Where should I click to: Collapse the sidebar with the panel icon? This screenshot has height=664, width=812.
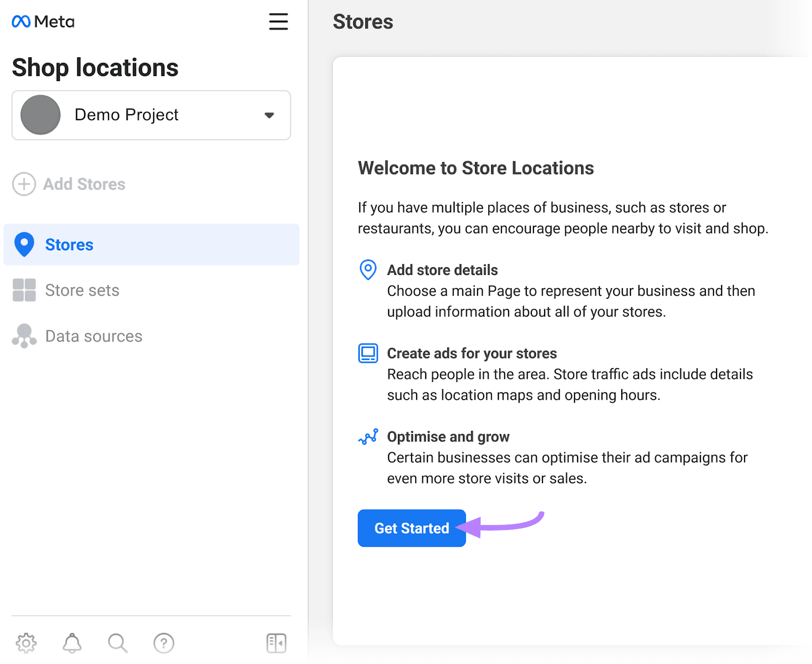[276, 643]
